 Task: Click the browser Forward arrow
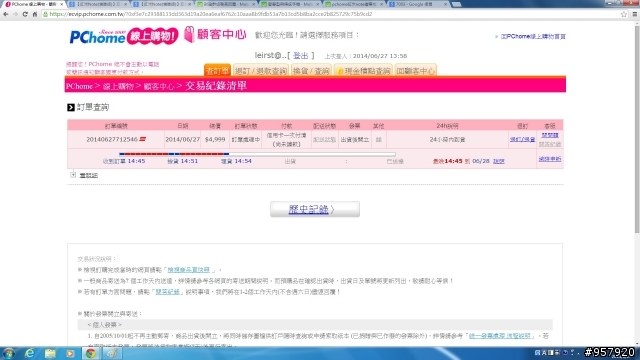[15, 14]
